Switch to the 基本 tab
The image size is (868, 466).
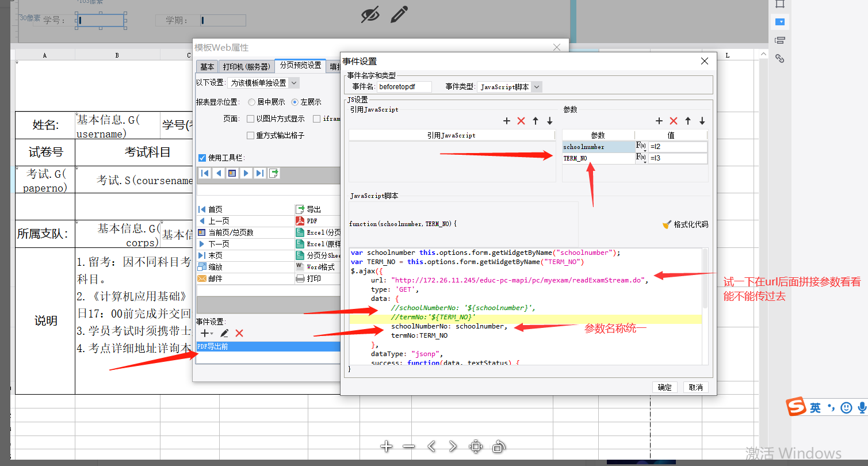(207, 66)
